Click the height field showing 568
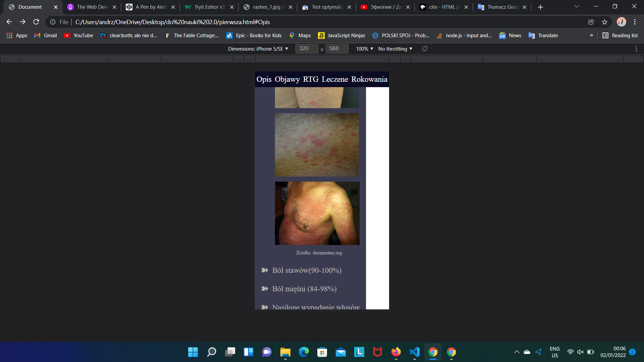Screen dimensions: 644x362 click(x=337, y=49)
